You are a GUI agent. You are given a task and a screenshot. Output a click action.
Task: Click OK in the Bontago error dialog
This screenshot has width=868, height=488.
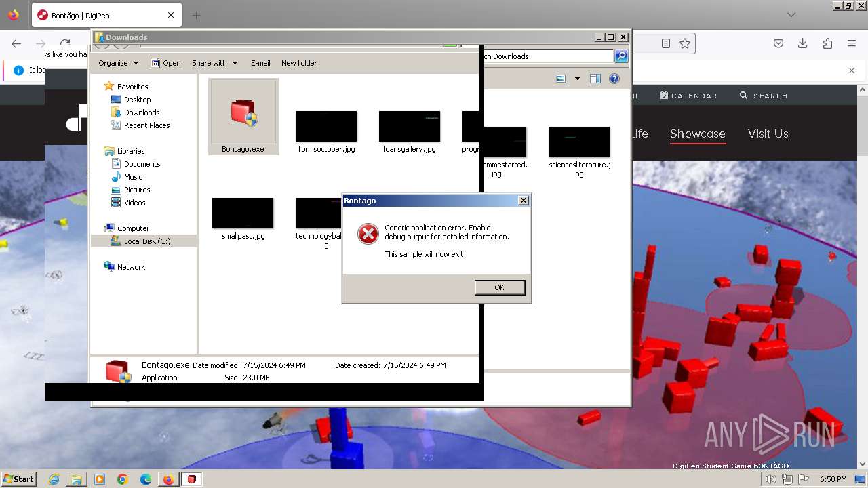pyautogui.click(x=499, y=287)
